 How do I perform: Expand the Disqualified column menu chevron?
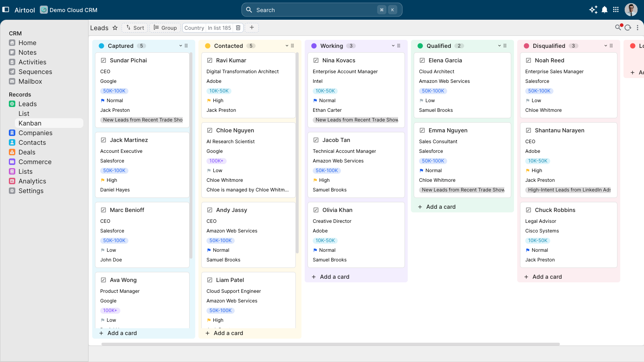click(x=606, y=46)
